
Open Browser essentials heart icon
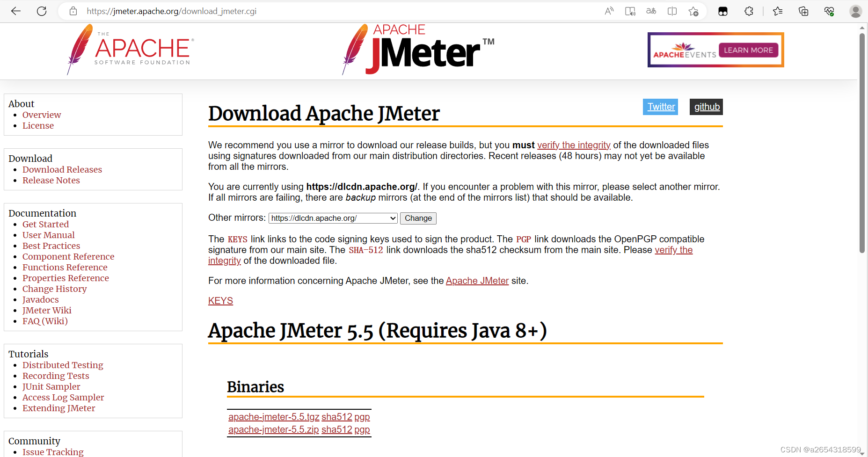tap(829, 11)
